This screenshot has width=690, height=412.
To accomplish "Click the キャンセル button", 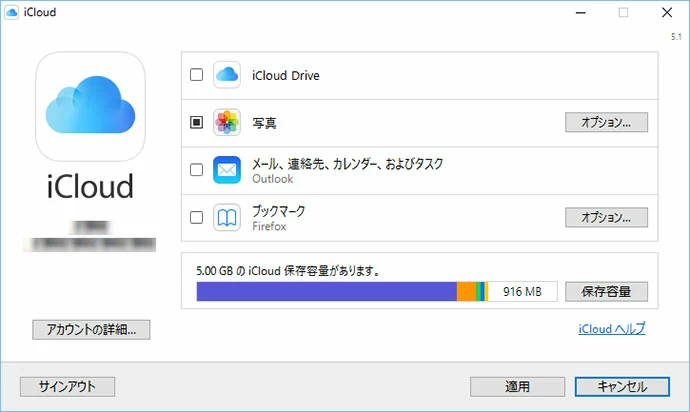I will (622, 387).
